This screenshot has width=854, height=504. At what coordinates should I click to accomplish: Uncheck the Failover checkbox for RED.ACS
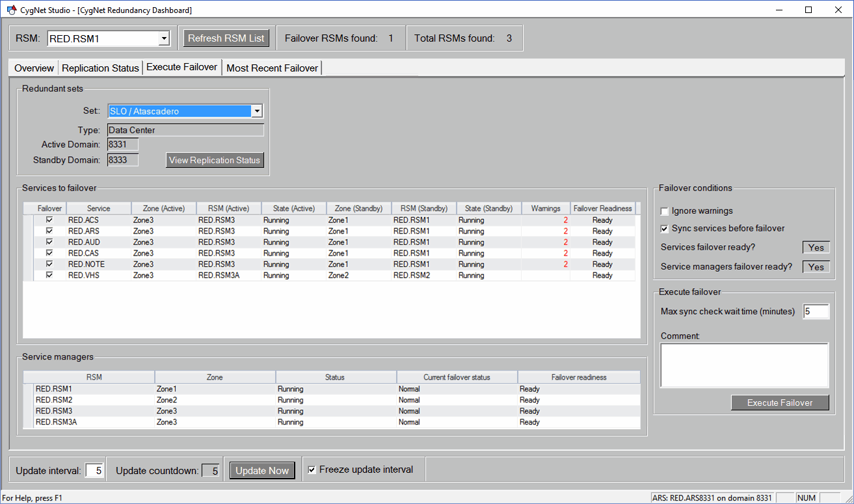(x=49, y=220)
